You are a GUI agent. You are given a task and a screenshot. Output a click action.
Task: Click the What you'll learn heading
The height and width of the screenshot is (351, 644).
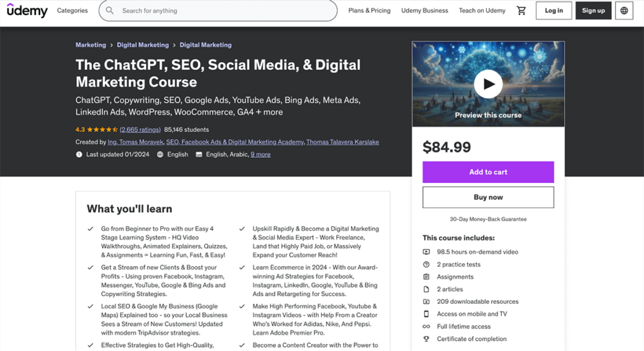pos(130,209)
